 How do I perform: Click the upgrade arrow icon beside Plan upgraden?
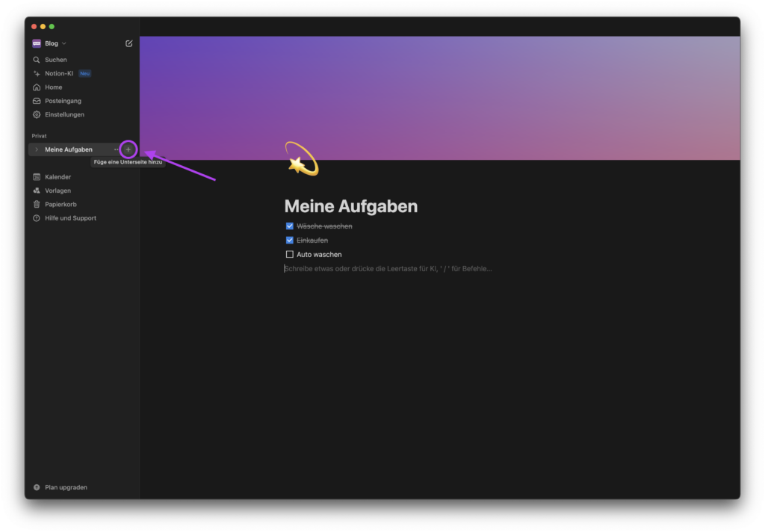pos(37,487)
